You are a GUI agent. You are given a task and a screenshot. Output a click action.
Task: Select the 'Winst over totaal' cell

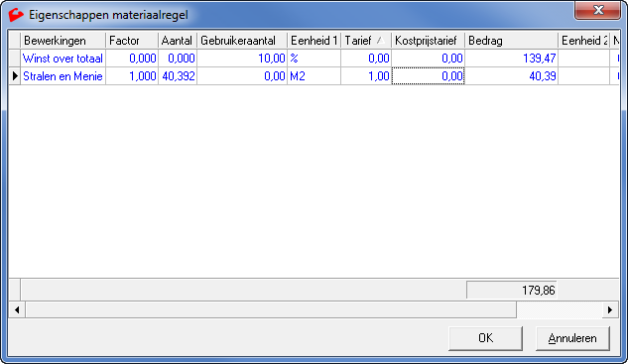click(63, 59)
